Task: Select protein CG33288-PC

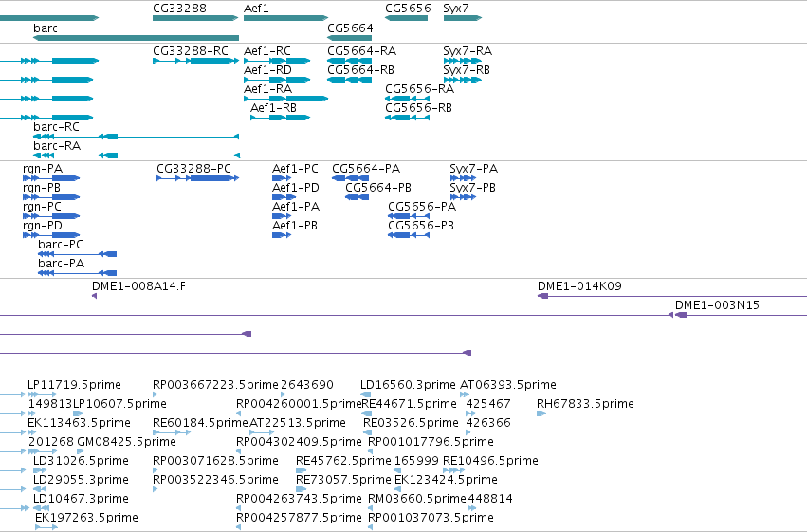Action: click(193, 169)
